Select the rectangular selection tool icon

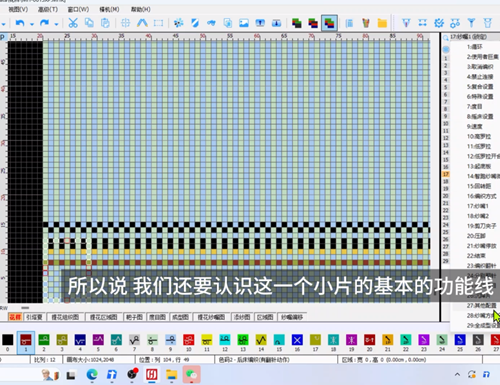coord(158,23)
